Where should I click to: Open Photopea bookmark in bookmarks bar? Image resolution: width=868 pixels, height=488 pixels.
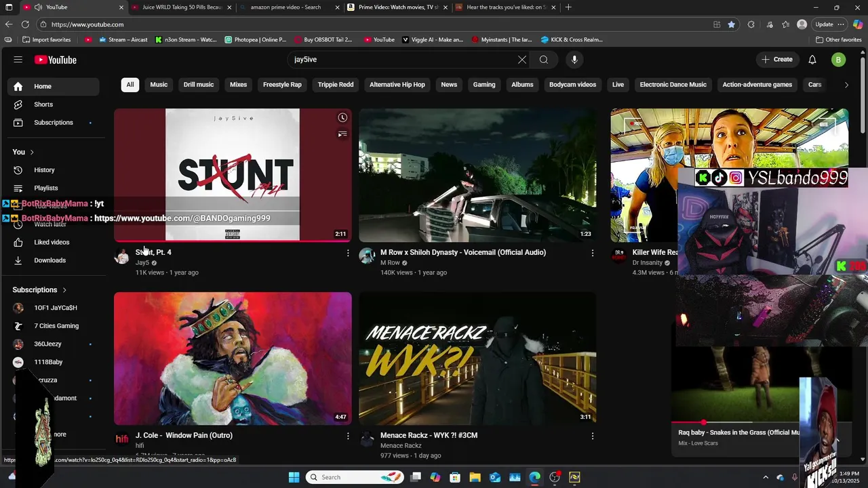(x=256, y=40)
